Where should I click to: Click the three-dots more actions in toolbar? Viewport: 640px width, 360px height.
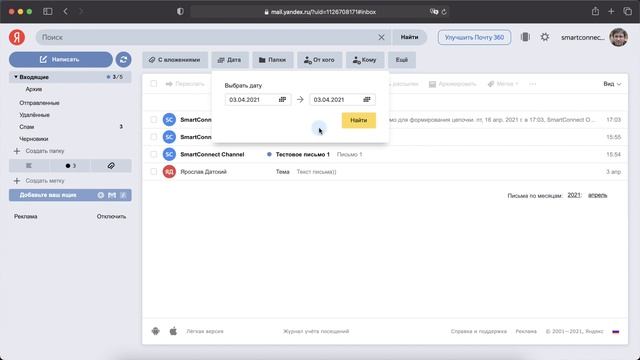click(532, 84)
